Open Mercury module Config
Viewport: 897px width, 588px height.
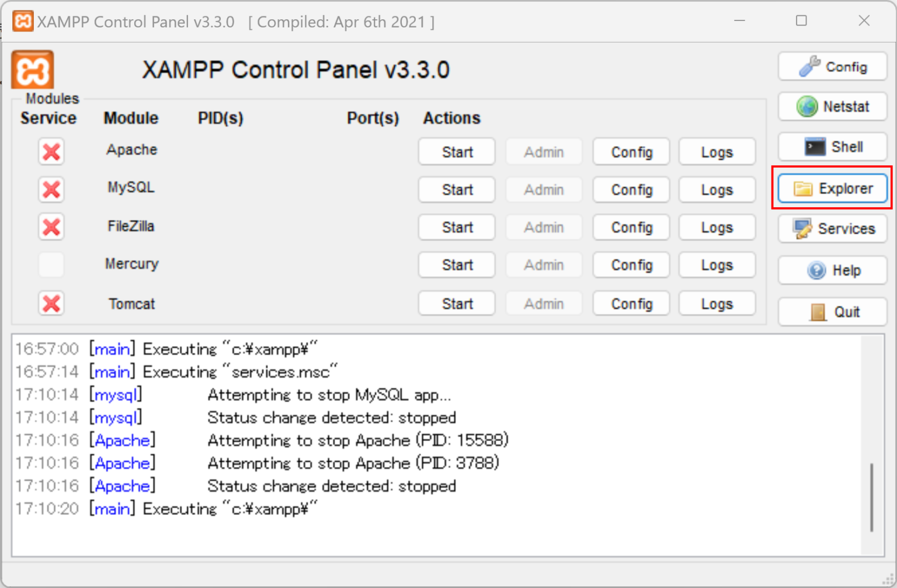(631, 265)
